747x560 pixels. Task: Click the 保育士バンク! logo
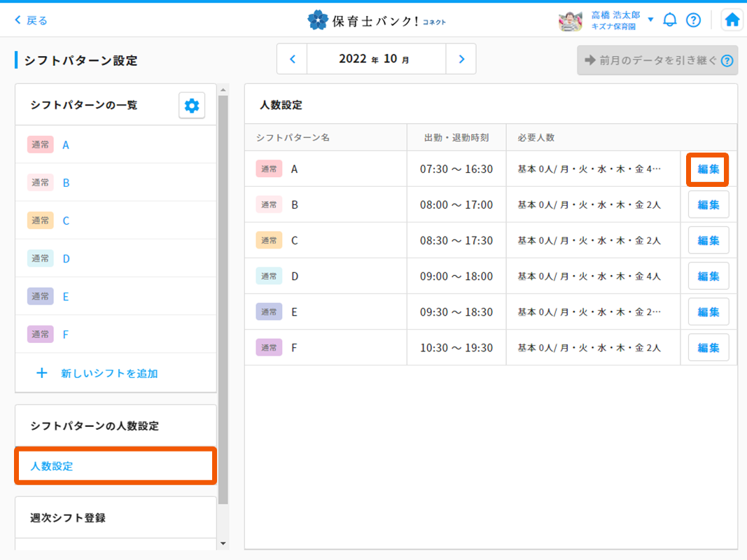(376, 20)
